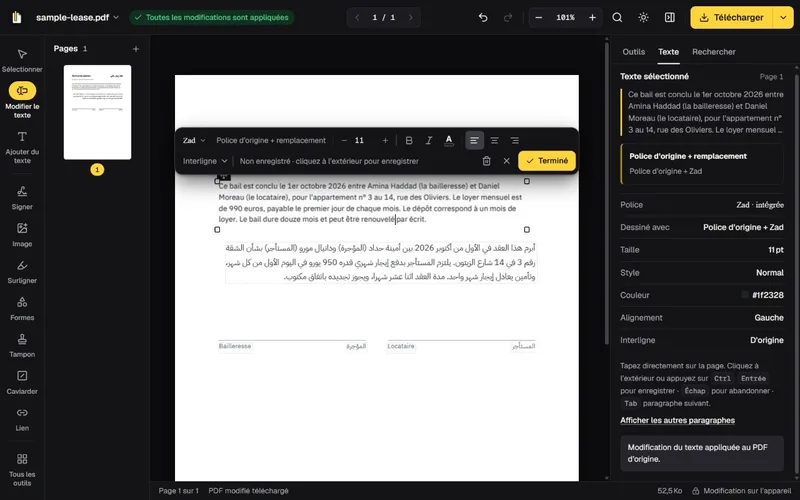Select the Tampon stamp tool
The height and width of the screenshot is (500, 800).
pos(22,345)
